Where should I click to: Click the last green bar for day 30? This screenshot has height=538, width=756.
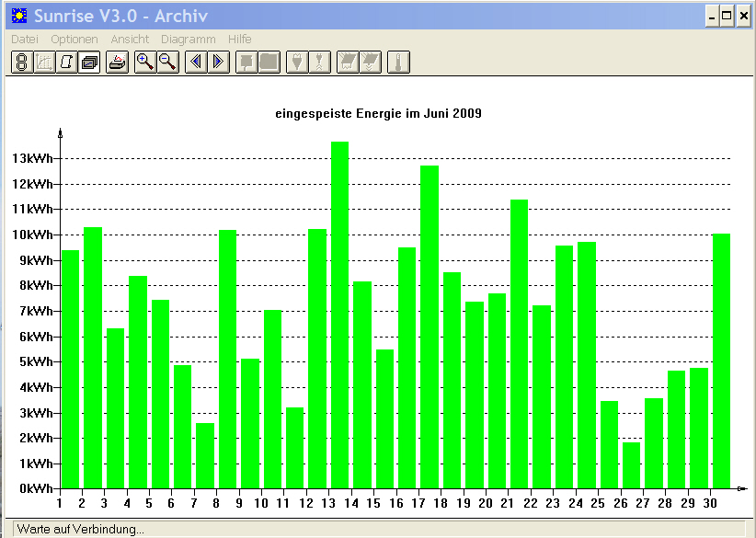tap(721, 361)
